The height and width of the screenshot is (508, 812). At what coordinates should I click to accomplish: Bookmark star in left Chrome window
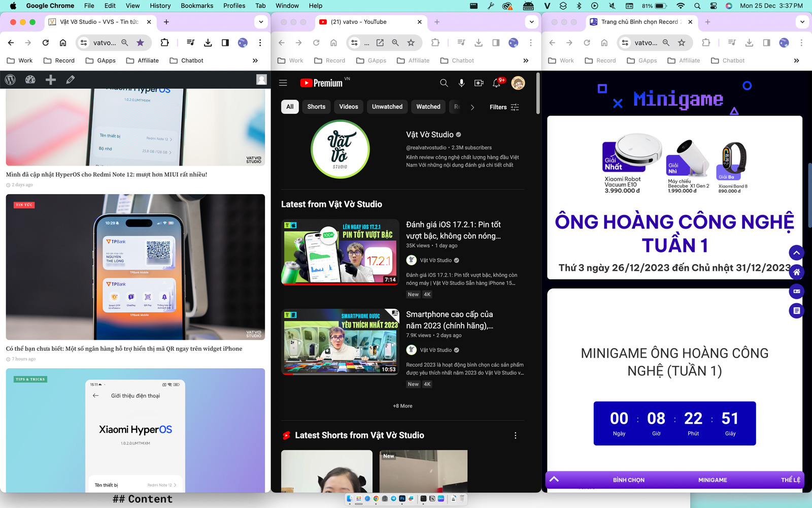(x=141, y=43)
